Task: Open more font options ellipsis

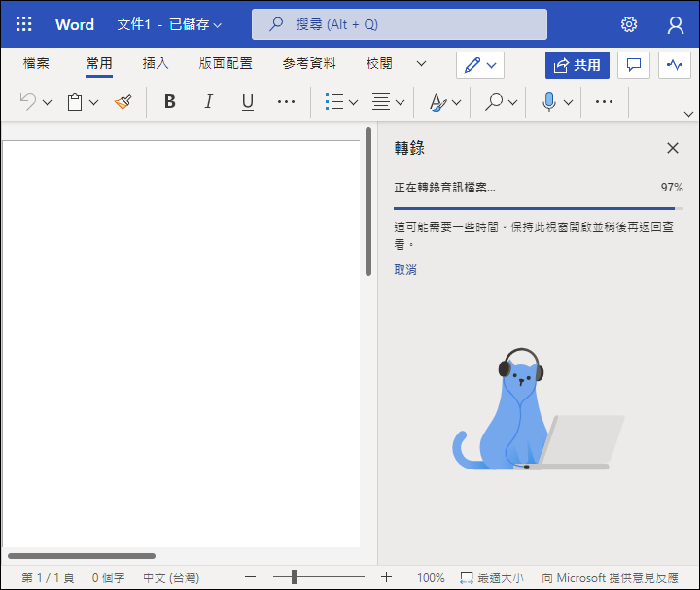Action: pyautogui.click(x=286, y=102)
